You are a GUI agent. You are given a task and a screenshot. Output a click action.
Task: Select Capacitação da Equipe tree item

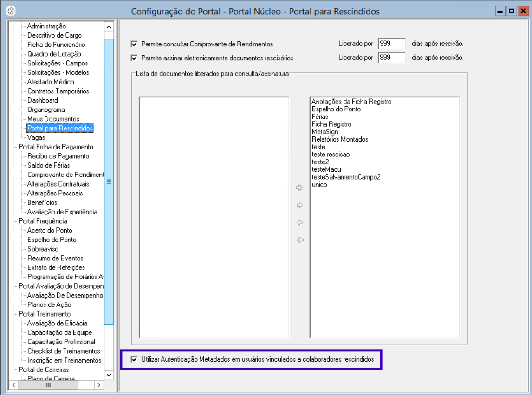(x=59, y=332)
